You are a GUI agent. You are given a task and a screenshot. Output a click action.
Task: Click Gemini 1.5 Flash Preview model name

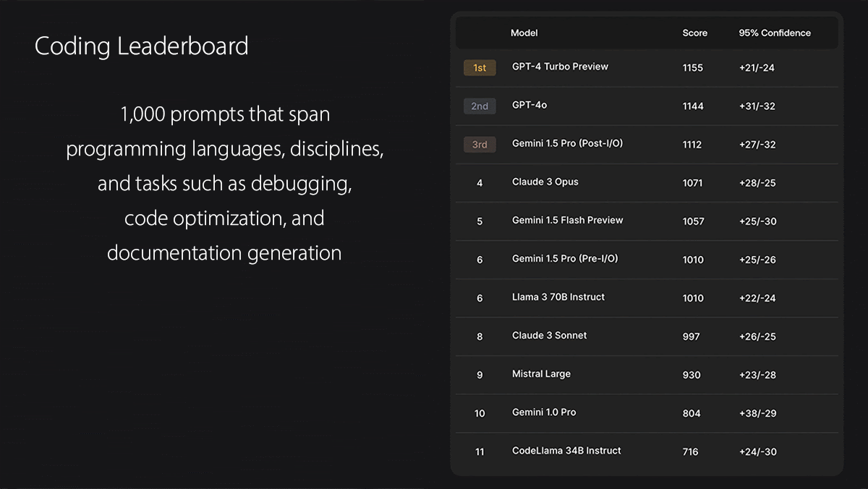point(567,220)
